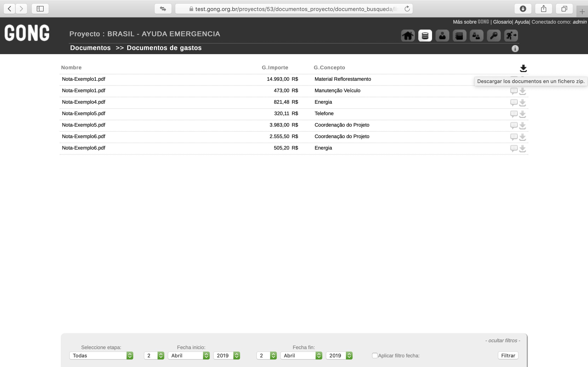Click the two-people groups icon

pos(476,36)
